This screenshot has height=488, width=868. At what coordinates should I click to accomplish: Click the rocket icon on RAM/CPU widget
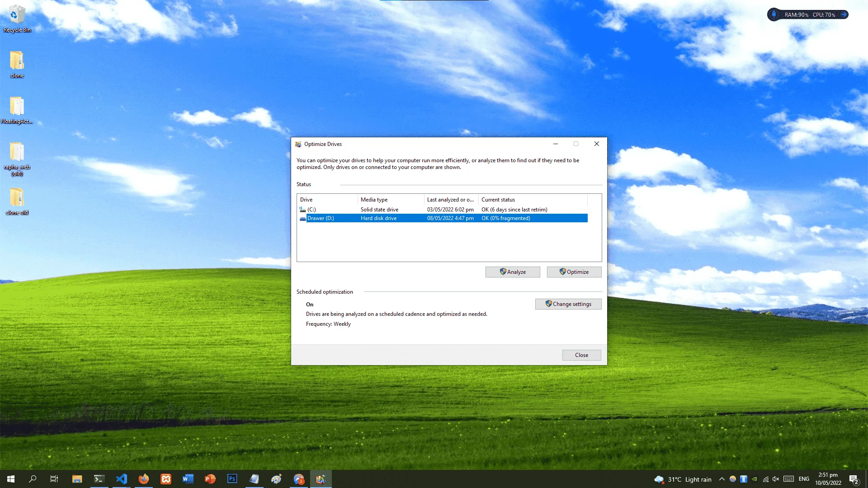point(774,15)
